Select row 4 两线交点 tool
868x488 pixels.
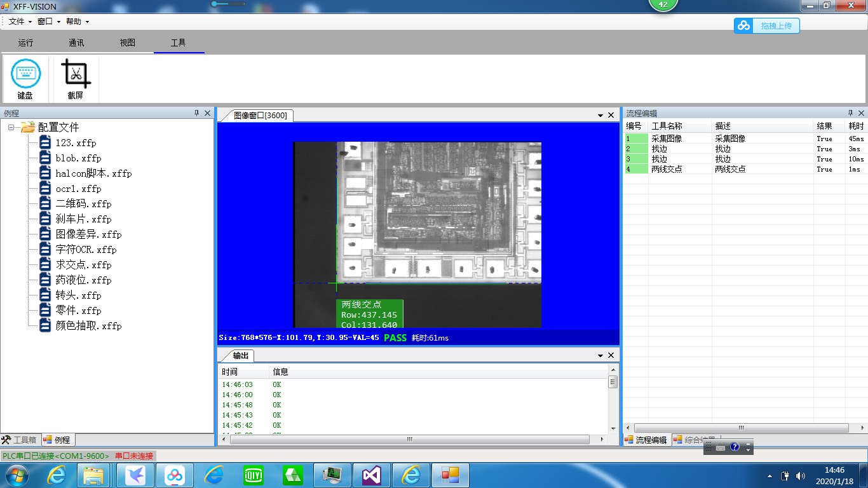[745, 169]
